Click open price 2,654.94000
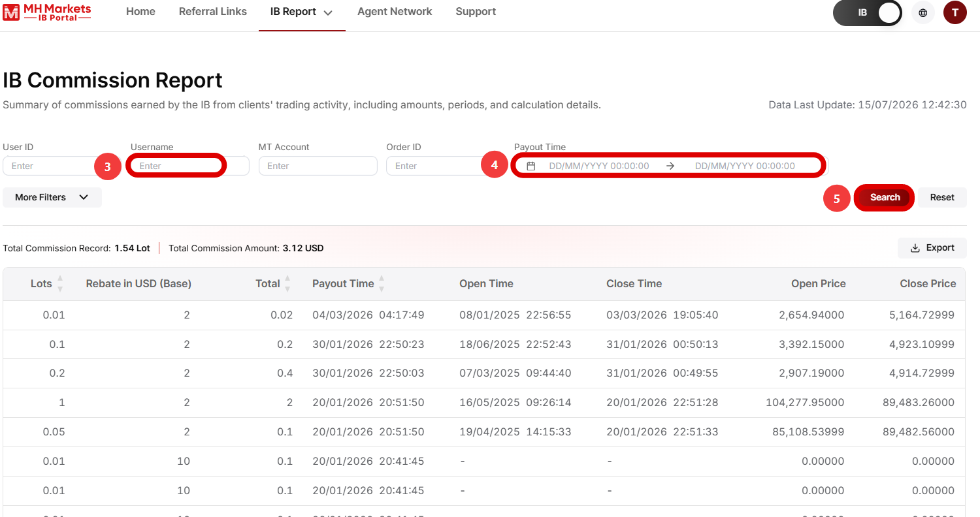 [811, 315]
